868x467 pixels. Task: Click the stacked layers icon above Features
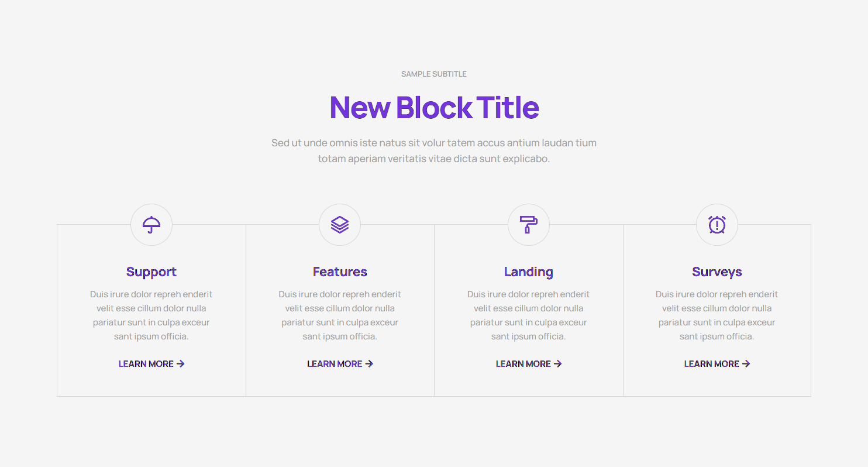[x=340, y=225]
